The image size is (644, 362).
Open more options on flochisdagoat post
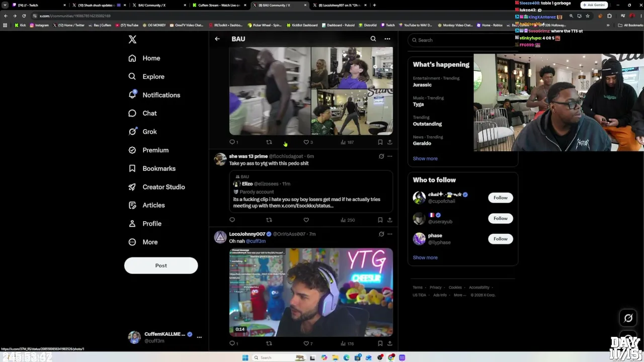tap(389, 156)
